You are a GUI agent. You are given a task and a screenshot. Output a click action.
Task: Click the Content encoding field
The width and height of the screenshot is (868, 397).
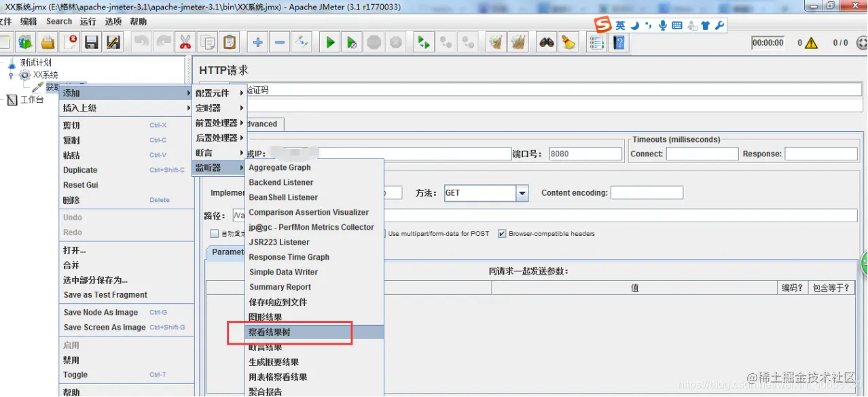(x=647, y=193)
